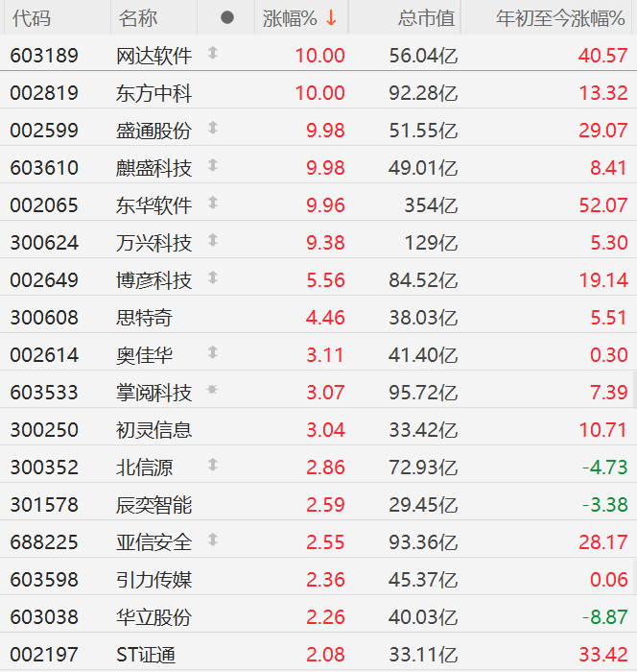
Task: Click the marker icon beside 东华软件
Action: coord(213,203)
